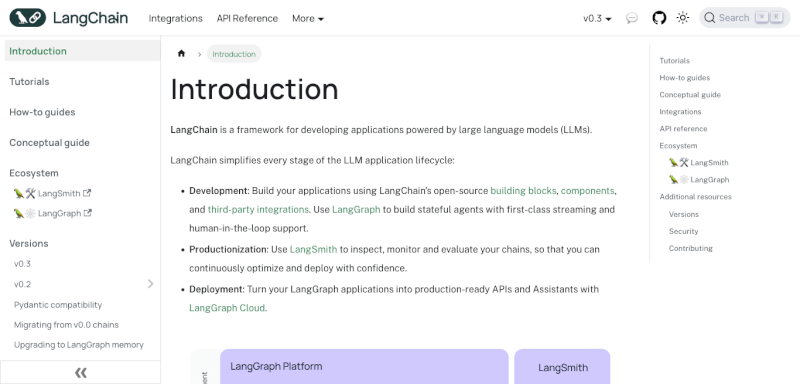Open LangSmith link in the left sidebar
Image resolution: width=800 pixels, height=384 pixels.
point(52,193)
